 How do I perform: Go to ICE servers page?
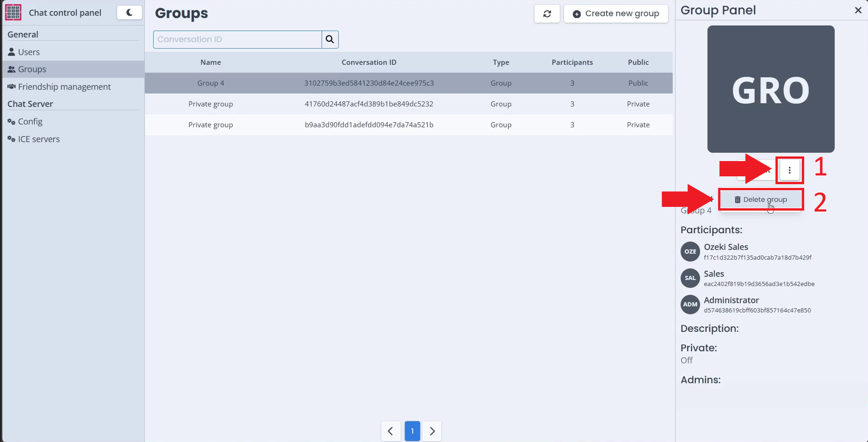pyautogui.click(x=39, y=139)
